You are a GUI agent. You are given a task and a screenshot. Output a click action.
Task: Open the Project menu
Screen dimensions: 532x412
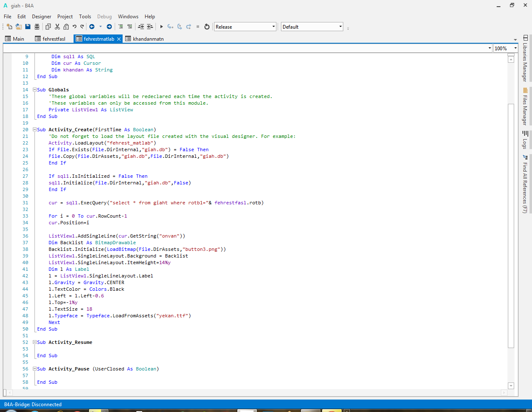[65, 17]
